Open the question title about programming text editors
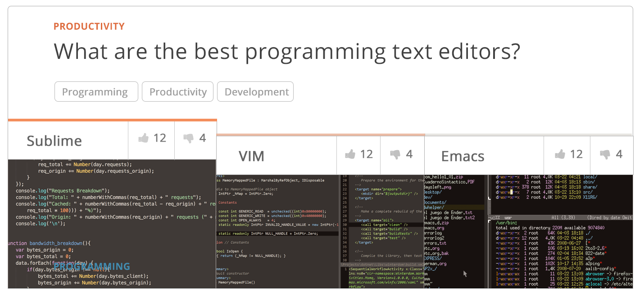Viewport: 644px width, 295px height. (x=287, y=51)
